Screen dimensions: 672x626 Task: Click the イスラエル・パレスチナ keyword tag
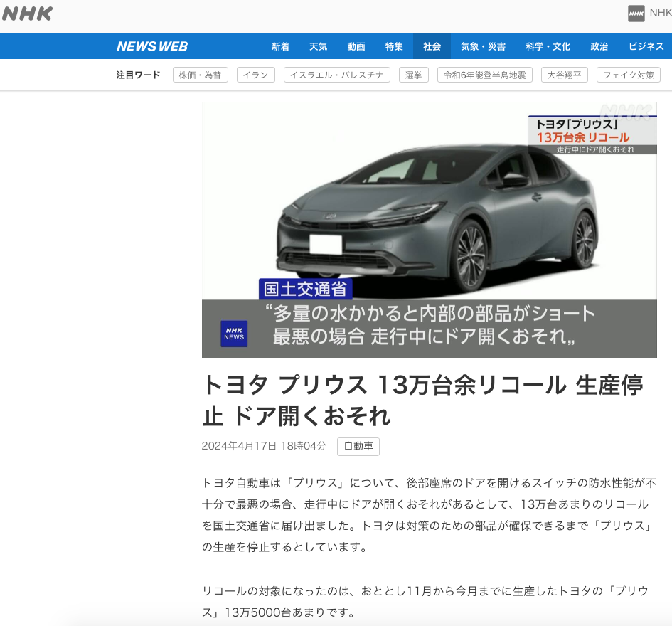coord(337,75)
